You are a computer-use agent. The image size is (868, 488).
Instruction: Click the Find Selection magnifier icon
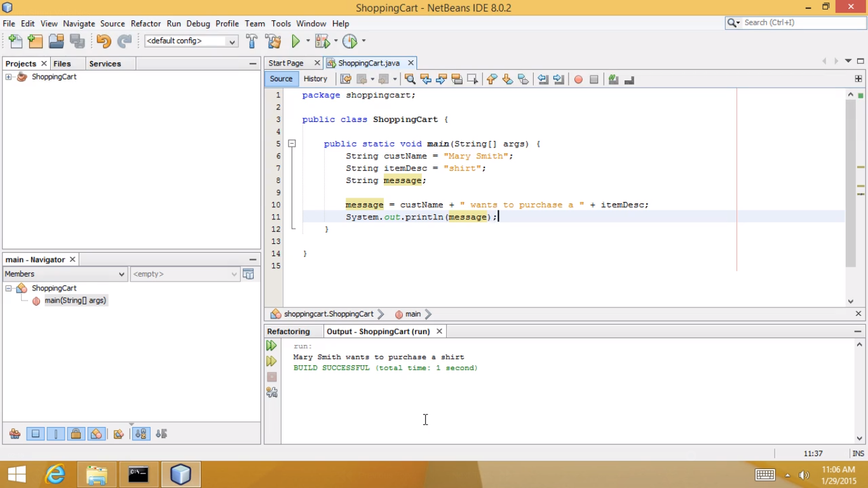(x=410, y=79)
